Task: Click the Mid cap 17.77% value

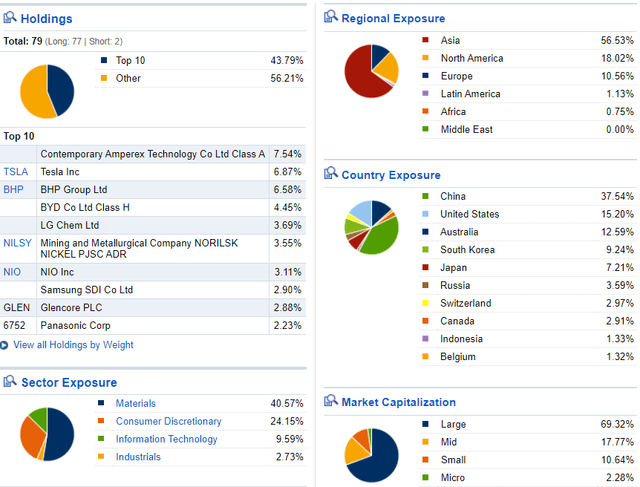Action: [x=617, y=442]
